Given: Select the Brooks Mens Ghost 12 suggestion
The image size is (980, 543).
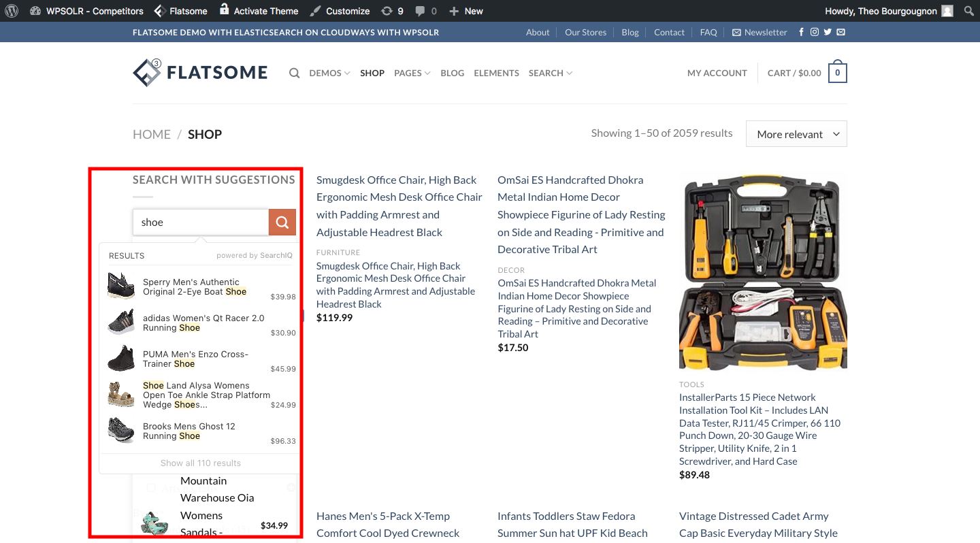Looking at the screenshot, I should (201, 431).
